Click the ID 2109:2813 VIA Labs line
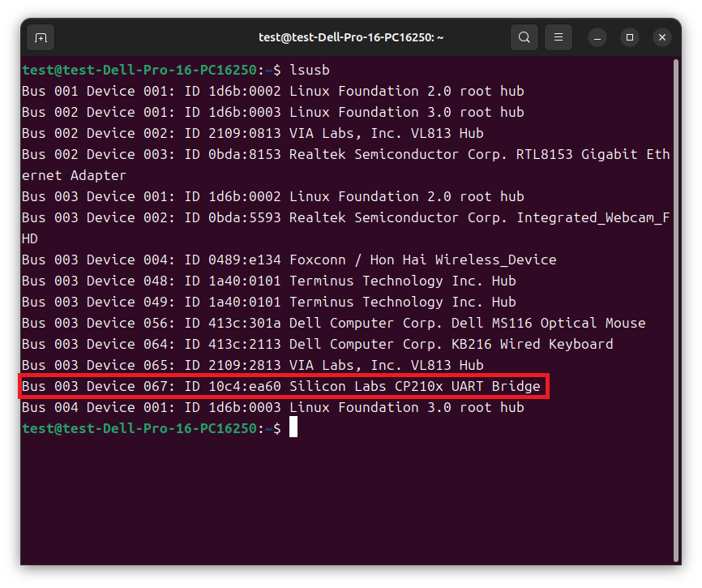This screenshot has width=702, height=588. pyautogui.click(x=253, y=365)
